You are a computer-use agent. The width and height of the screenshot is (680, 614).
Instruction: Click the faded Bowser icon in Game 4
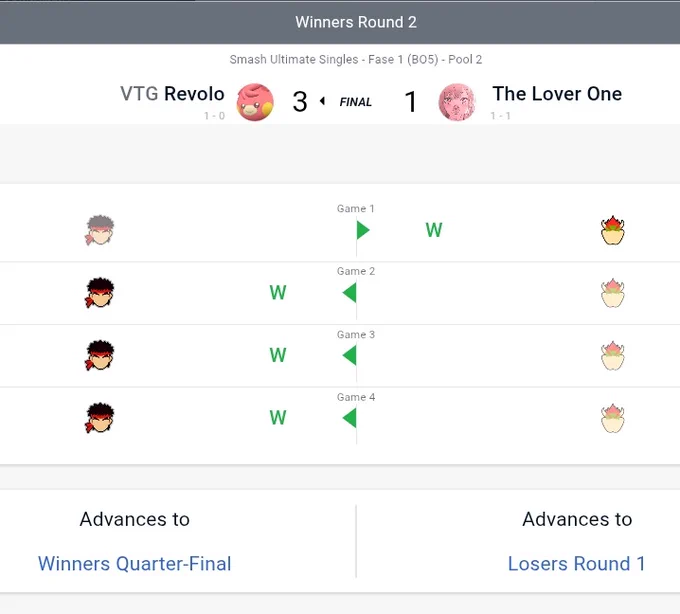612,418
